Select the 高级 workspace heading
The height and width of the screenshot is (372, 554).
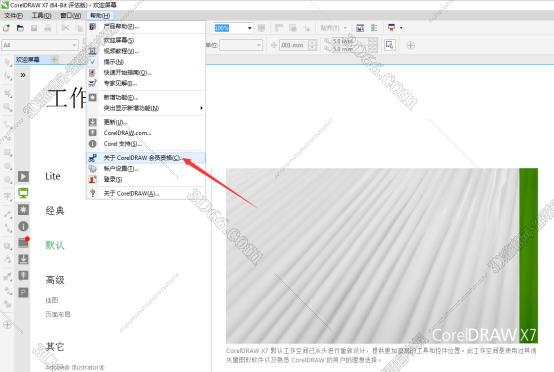tap(55, 280)
